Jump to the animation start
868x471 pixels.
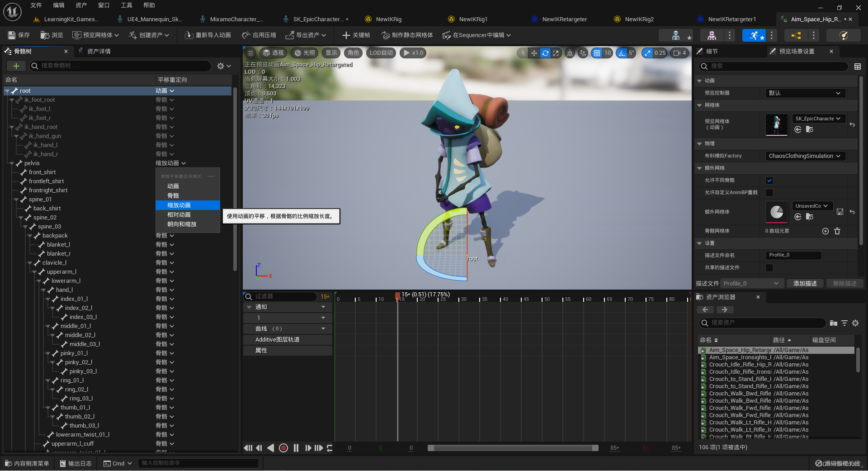pyautogui.click(x=248, y=448)
